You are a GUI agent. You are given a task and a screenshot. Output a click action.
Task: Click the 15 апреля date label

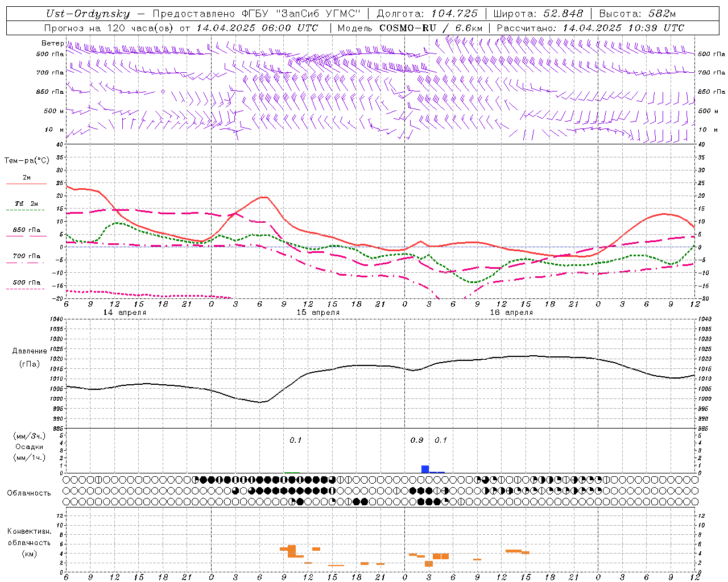click(318, 313)
